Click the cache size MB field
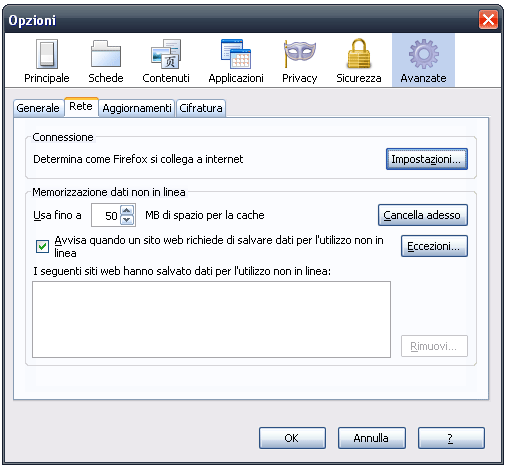508x470 pixels. point(106,215)
